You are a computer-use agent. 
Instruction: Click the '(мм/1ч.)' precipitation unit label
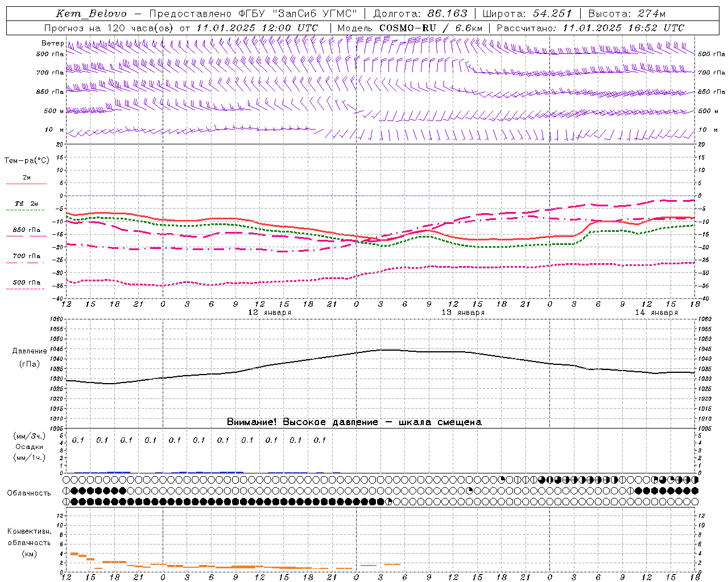pos(30,458)
